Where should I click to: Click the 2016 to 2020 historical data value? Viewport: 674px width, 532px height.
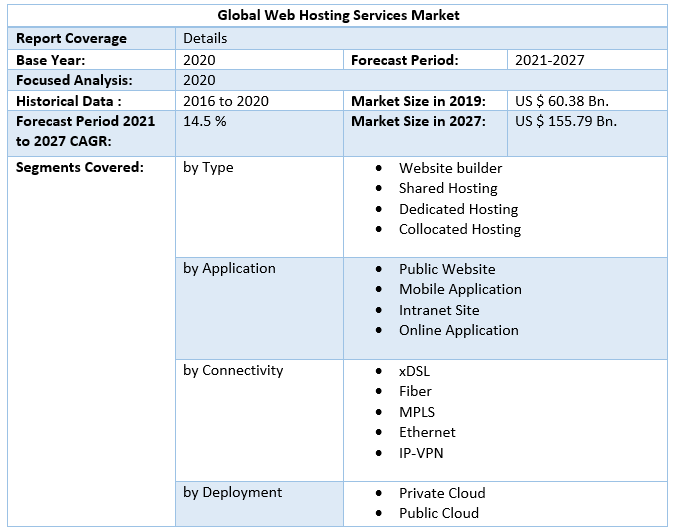click(x=226, y=101)
